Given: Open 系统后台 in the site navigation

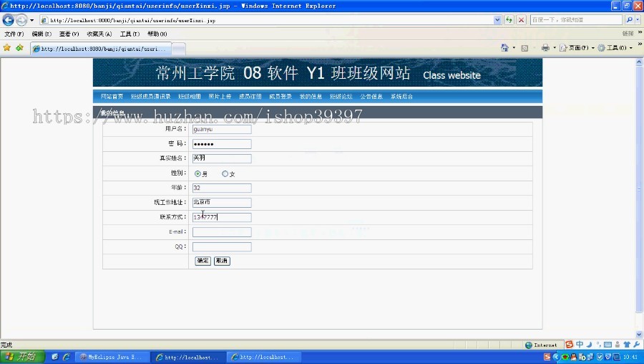Looking at the screenshot, I should pos(401,96).
